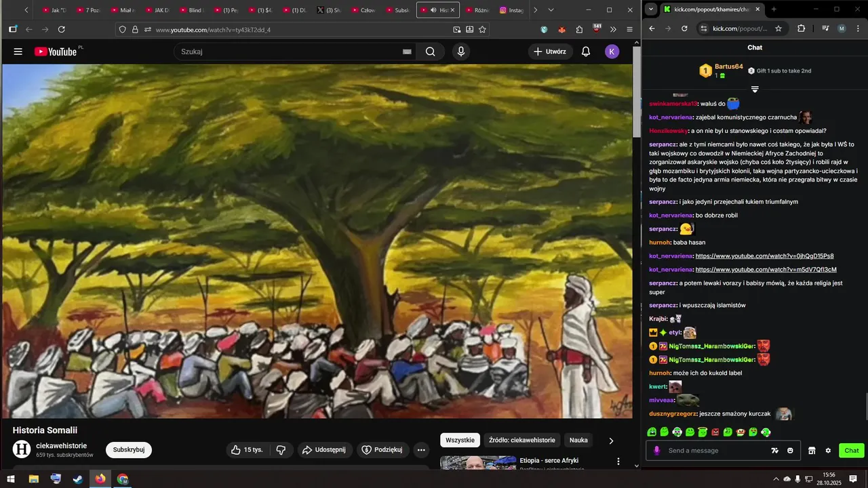Open the YouTube account avatar K
The height and width of the screenshot is (488, 868).
pyautogui.click(x=612, y=52)
